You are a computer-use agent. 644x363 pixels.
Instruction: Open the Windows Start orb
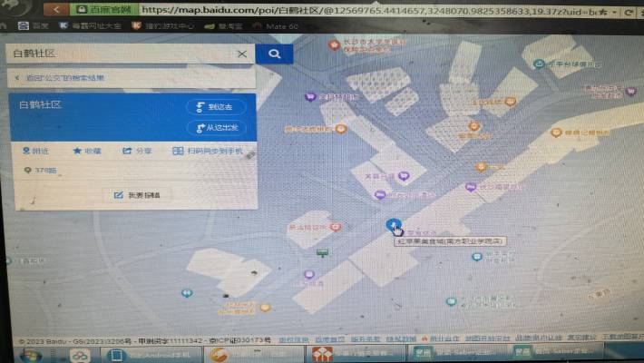point(30,355)
